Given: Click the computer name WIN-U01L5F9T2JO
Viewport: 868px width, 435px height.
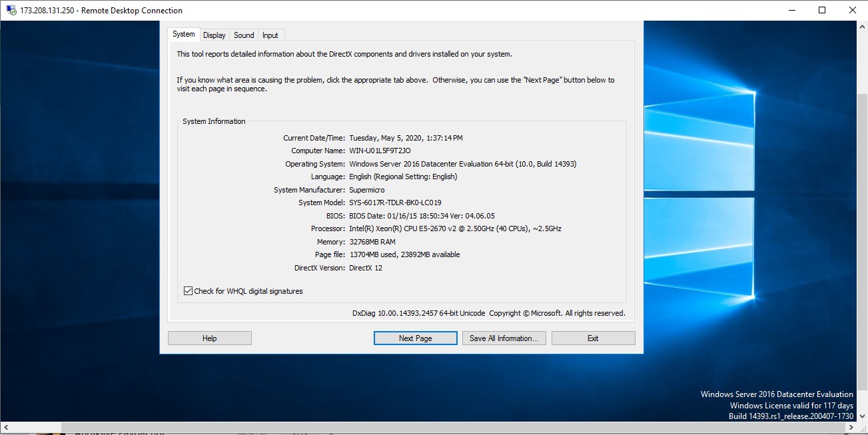Looking at the screenshot, I should (x=380, y=151).
